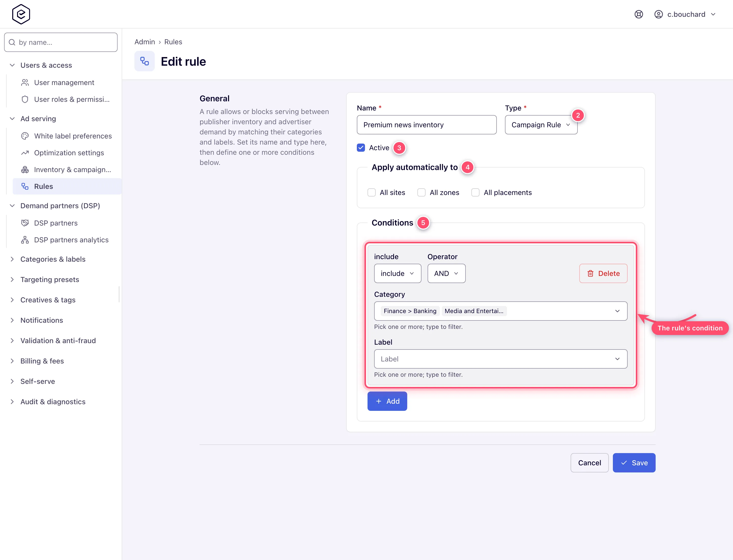Open the include dropdown
733x560 pixels.
pyautogui.click(x=397, y=273)
